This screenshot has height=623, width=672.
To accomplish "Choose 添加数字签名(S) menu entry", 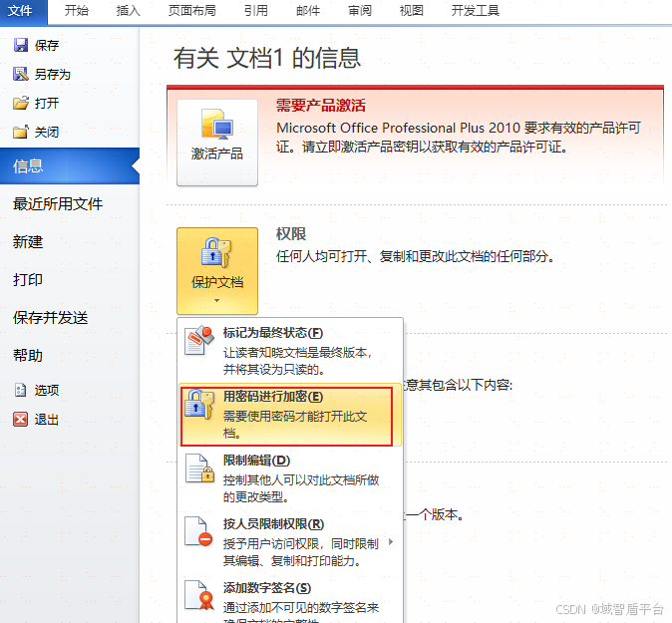I will 290,600.
